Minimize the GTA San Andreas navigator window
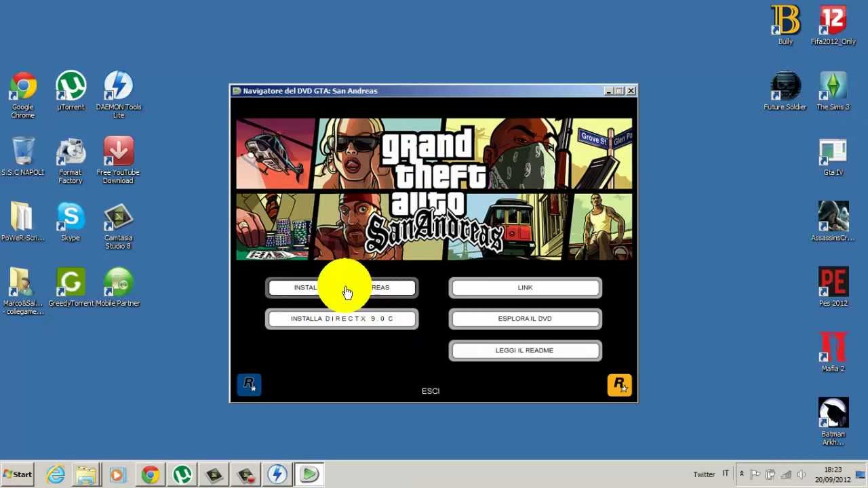 point(609,91)
